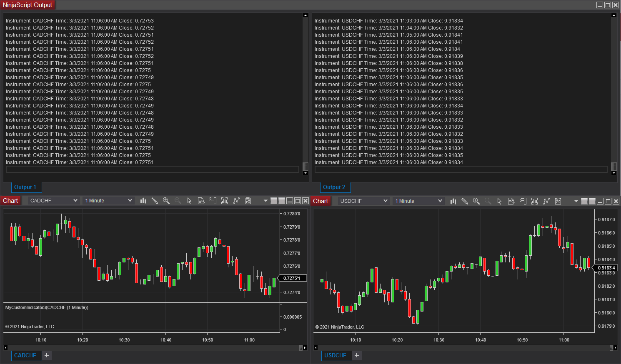Click the MyCustomIndicator3 label in CADCHF chart
This screenshot has height=364, width=621.
pyautogui.click(x=47, y=307)
